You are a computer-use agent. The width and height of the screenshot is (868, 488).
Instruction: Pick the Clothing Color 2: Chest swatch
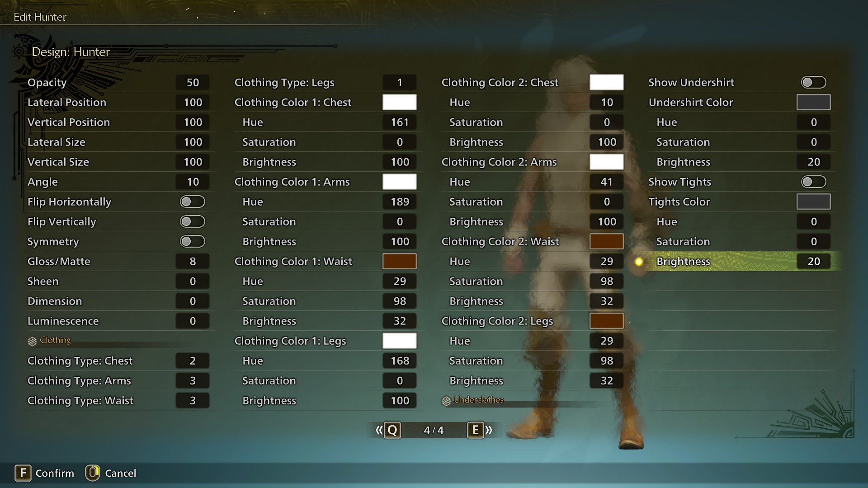[x=607, y=82]
